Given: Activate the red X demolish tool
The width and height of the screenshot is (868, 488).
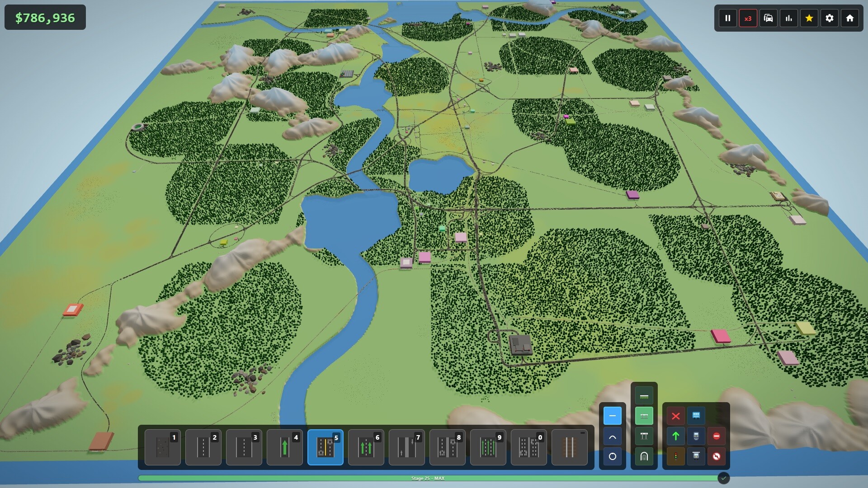Looking at the screenshot, I should (676, 416).
